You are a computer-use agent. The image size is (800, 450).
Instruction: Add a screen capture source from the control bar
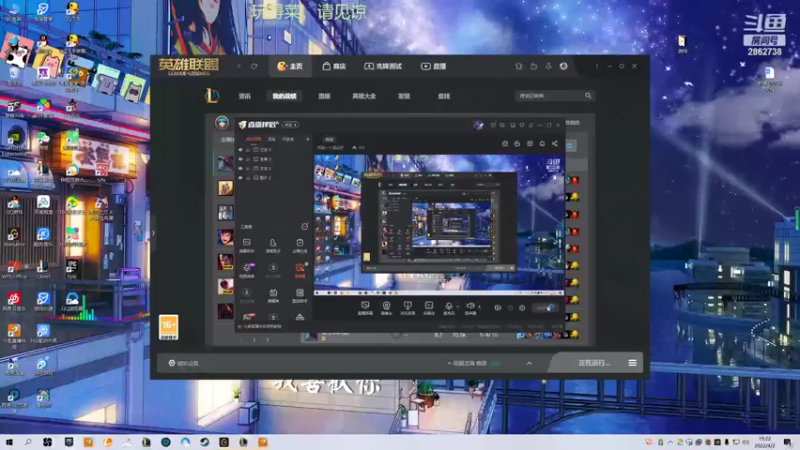point(365,308)
